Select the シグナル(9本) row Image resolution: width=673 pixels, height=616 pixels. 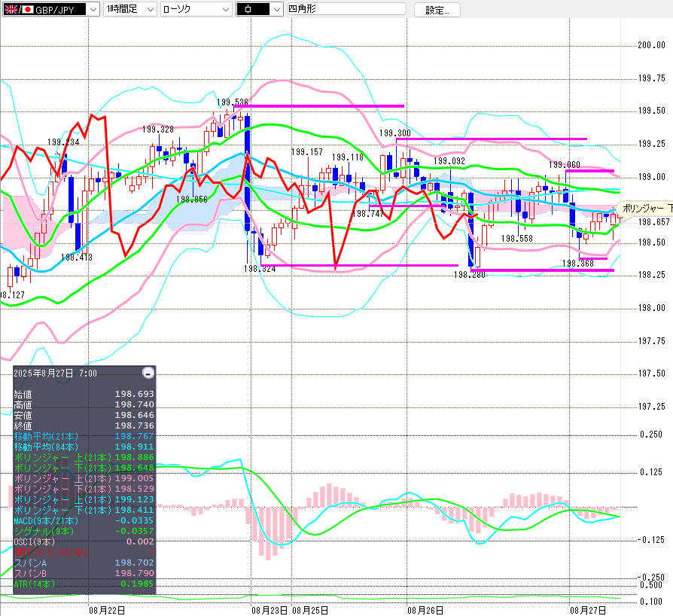click(x=84, y=531)
